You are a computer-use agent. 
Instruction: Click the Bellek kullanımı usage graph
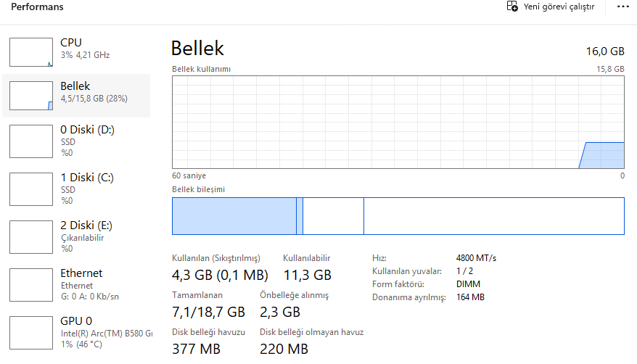[398, 122]
